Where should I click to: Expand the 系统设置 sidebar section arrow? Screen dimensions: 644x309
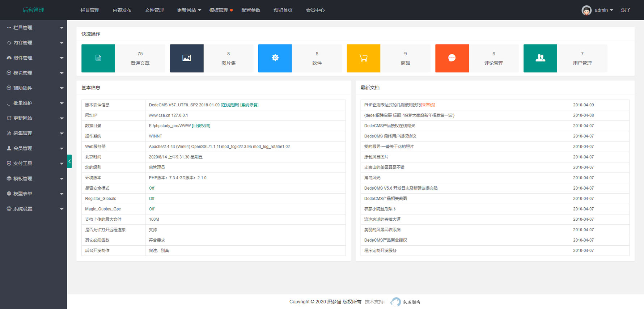62,209
